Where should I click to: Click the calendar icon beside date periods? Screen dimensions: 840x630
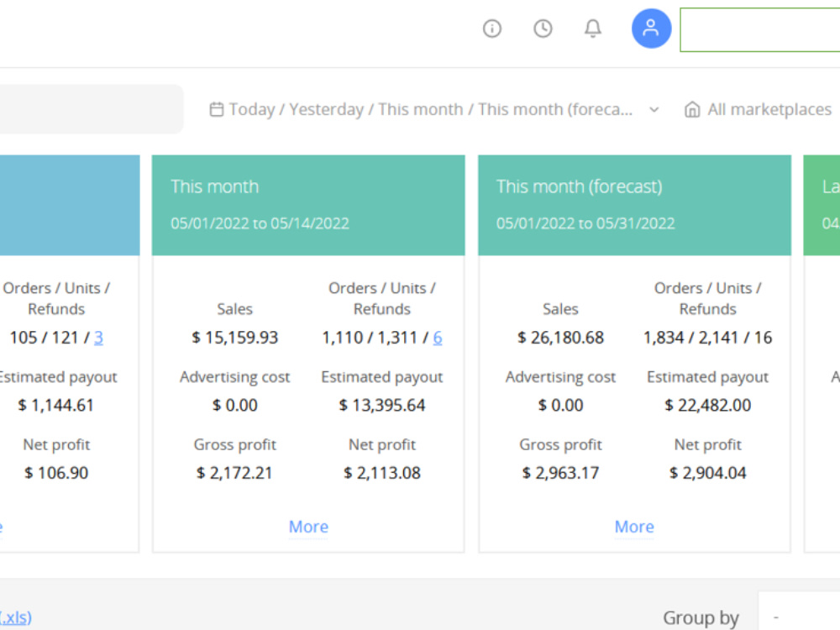(x=217, y=109)
